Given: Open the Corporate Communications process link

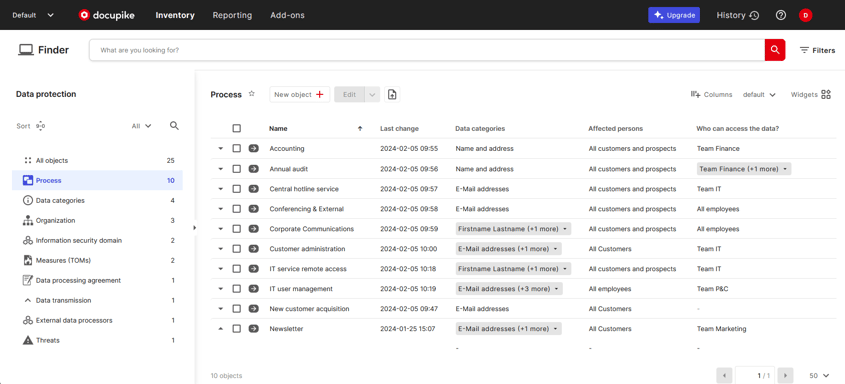Looking at the screenshot, I should (x=311, y=229).
